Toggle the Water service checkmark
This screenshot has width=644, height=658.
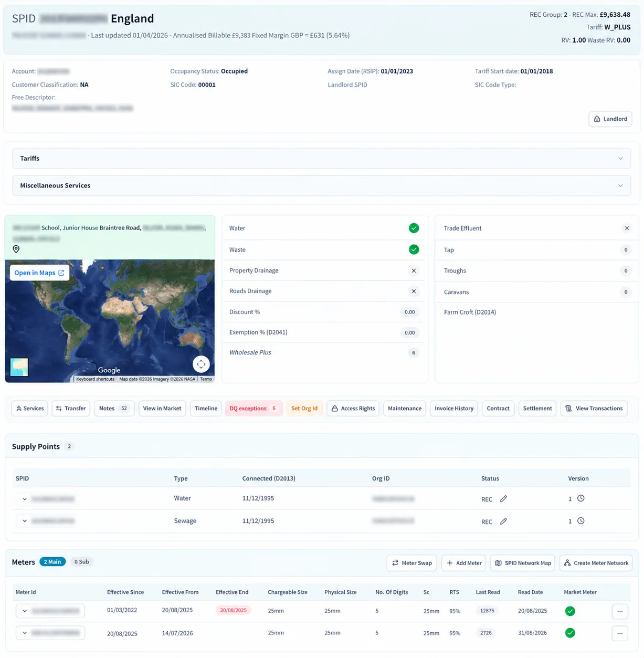click(x=414, y=228)
